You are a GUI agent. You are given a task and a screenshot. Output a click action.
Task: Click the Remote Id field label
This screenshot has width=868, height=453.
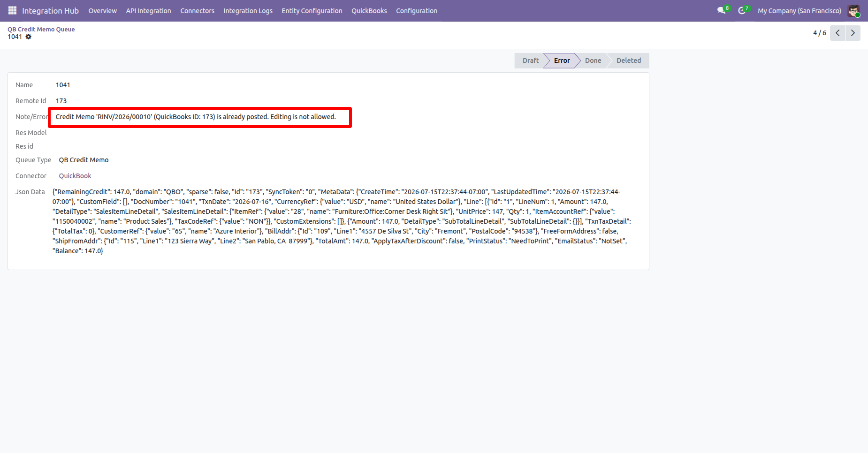[31, 101]
